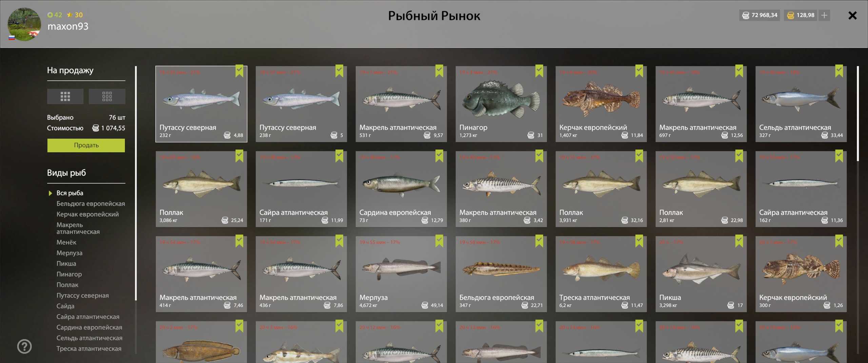868x363 pixels.
Task: Choose Бельдюга европейская in species list
Action: point(91,204)
